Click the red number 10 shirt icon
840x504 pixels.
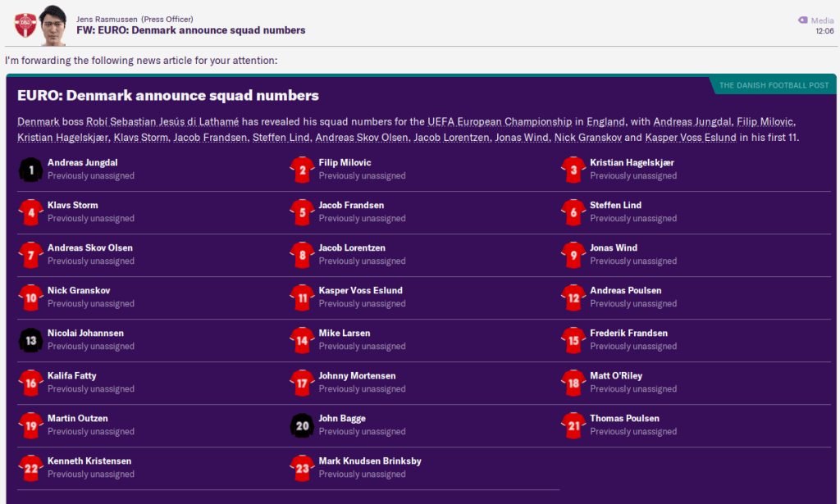click(30, 297)
